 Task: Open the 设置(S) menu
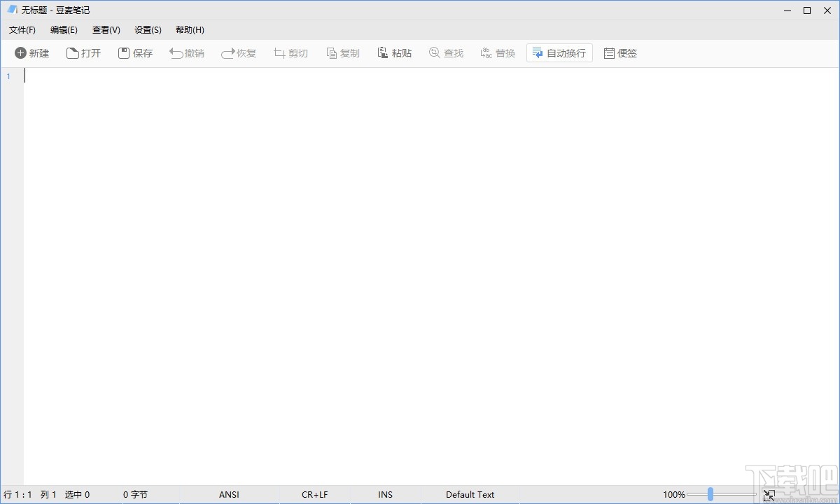coord(148,30)
